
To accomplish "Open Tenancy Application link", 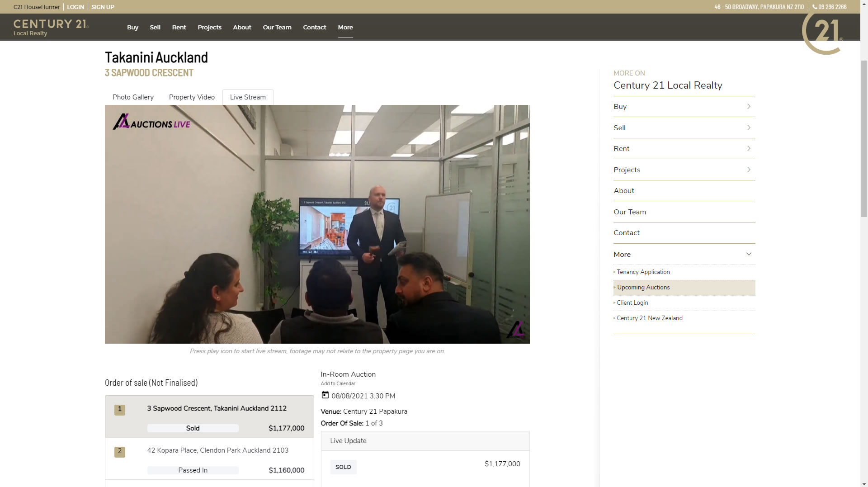I will tap(643, 272).
